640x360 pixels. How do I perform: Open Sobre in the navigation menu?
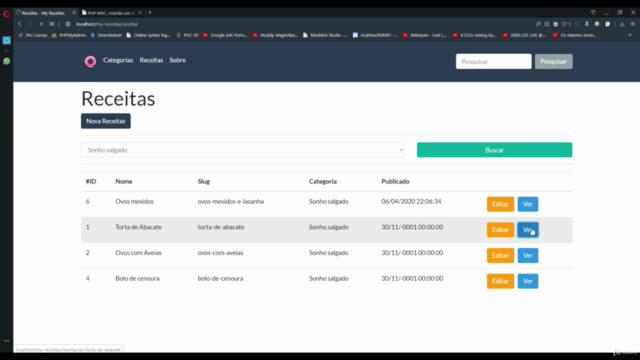click(x=178, y=60)
